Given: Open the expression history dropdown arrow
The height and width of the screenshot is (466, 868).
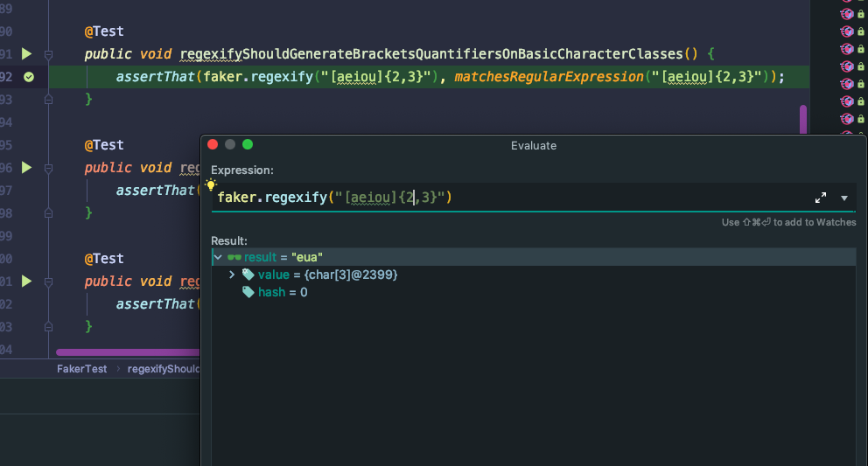Looking at the screenshot, I should click(x=844, y=198).
